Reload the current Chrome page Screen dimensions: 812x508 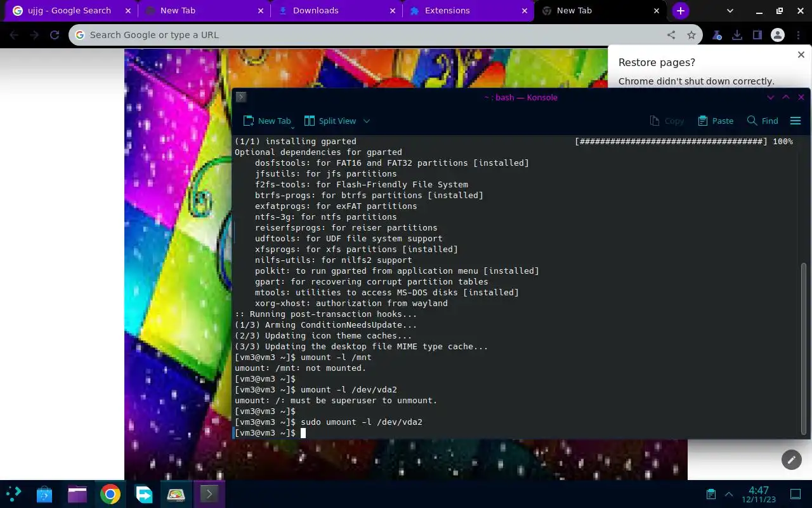(55, 35)
